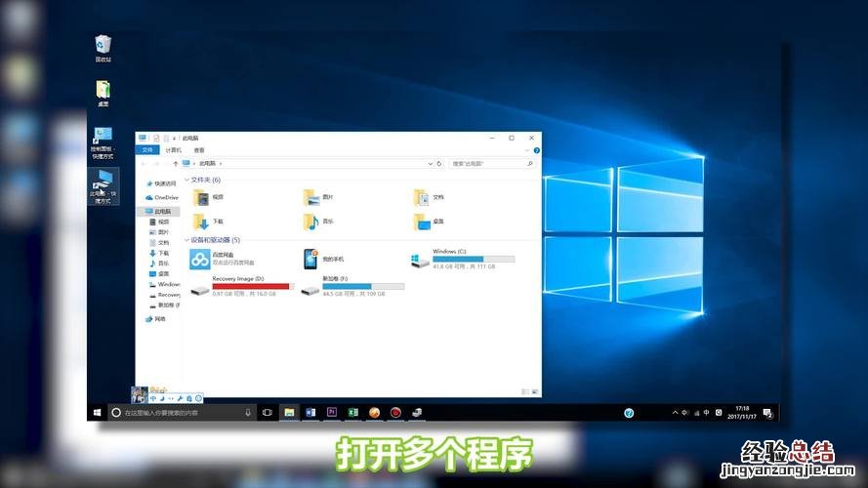Select the 视频 folder in content area
The width and height of the screenshot is (868, 488).
(208, 197)
